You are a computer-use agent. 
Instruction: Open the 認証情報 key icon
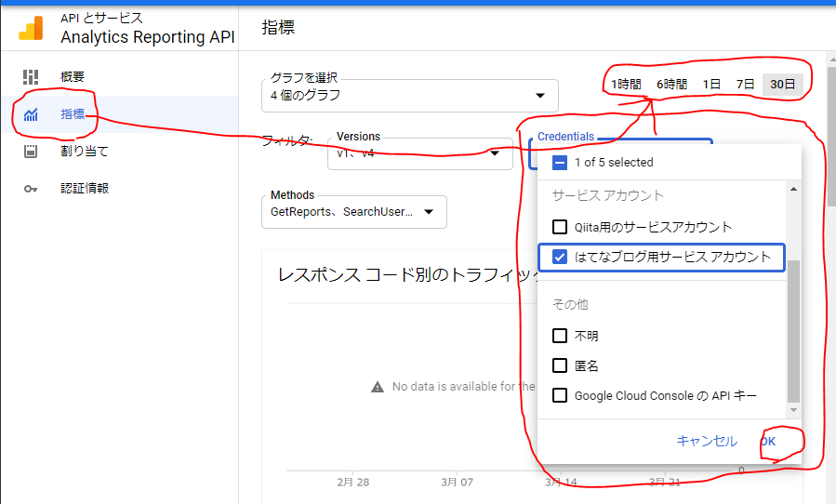pyautogui.click(x=31, y=188)
